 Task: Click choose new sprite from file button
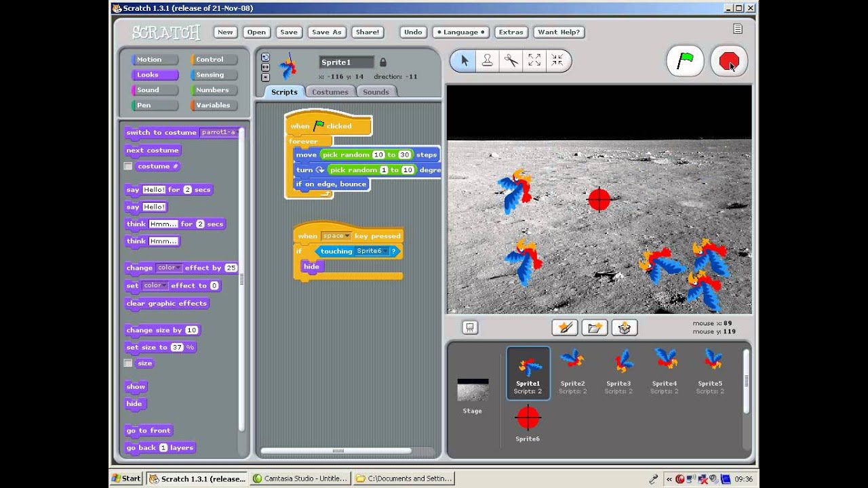tap(594, 327)
